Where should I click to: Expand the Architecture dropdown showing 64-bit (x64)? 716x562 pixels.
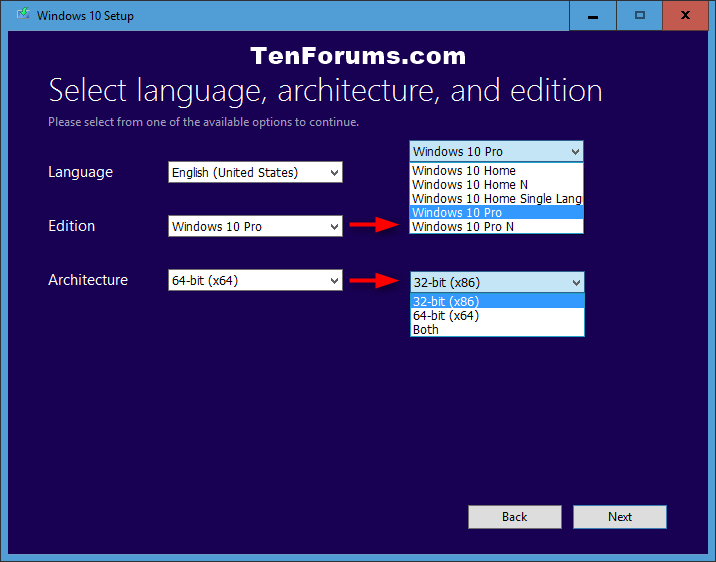(x=255, y=281)
